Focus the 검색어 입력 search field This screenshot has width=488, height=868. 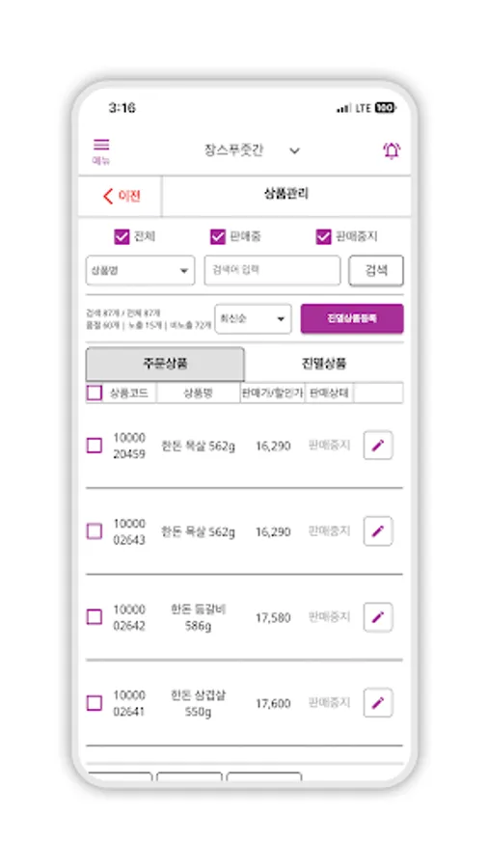point(272,271)
